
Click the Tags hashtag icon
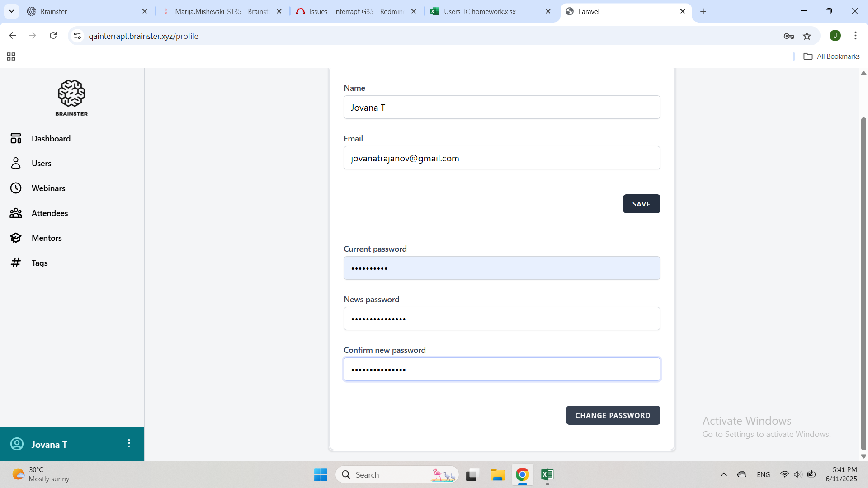pos(16,263)
